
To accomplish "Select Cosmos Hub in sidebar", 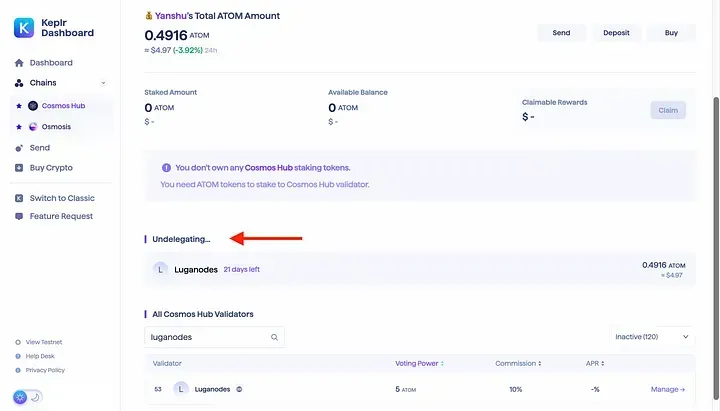I will pos(62,106).
